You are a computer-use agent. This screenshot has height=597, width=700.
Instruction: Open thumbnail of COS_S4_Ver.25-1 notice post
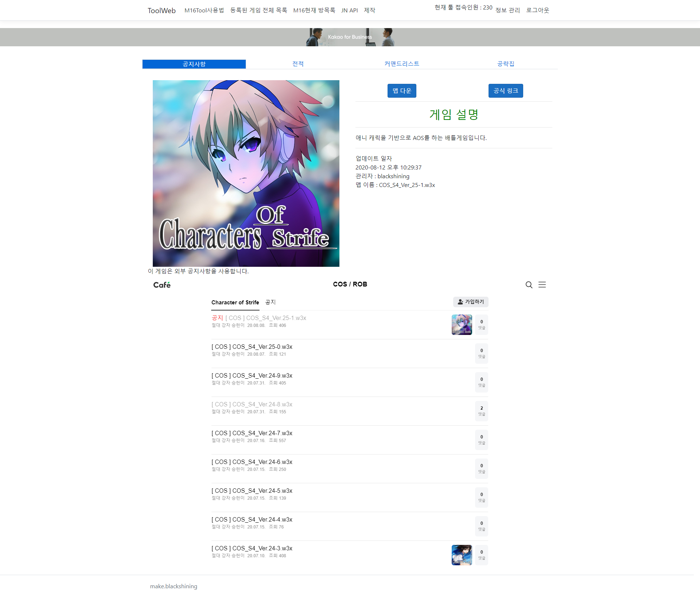click(462, 324)
